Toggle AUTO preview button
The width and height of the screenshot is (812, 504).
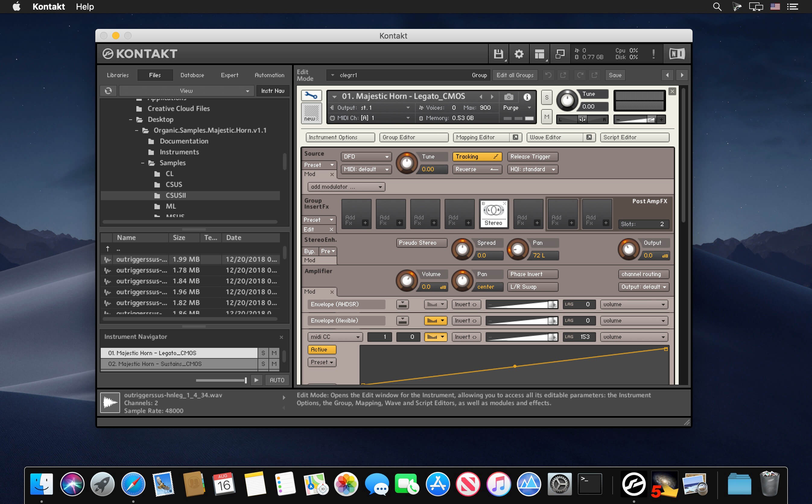point(277,380)
